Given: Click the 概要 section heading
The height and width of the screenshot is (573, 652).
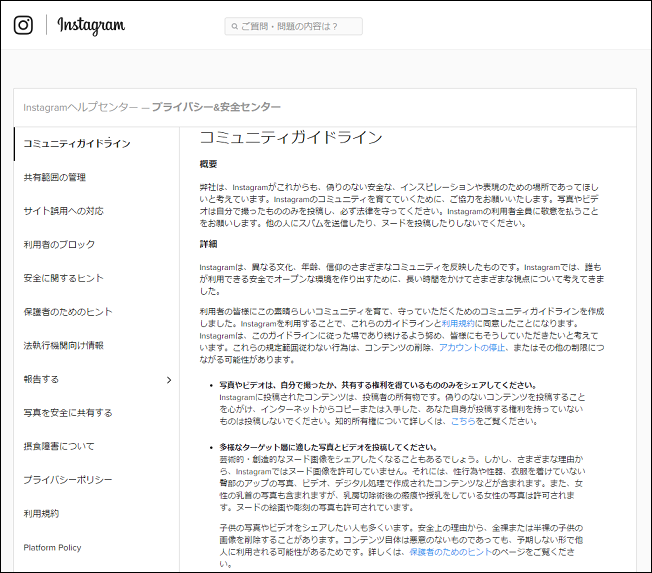Looking at the screenshot, I should [208, 164].
